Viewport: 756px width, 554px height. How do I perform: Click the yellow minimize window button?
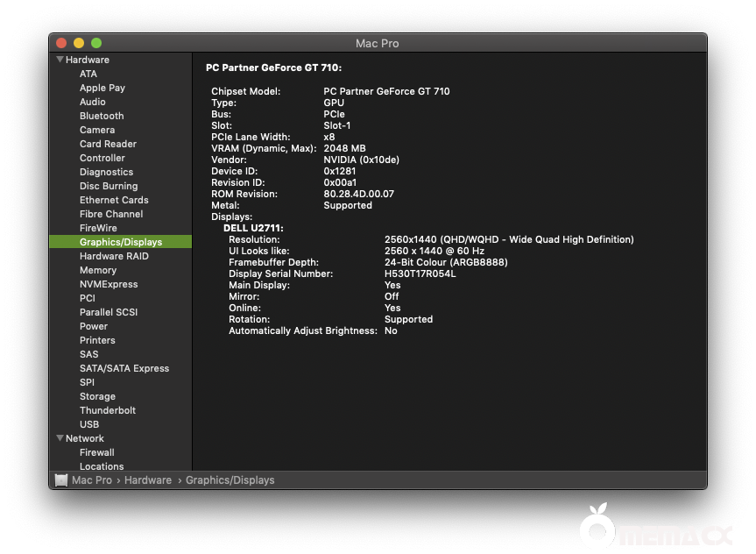(79, 43)
